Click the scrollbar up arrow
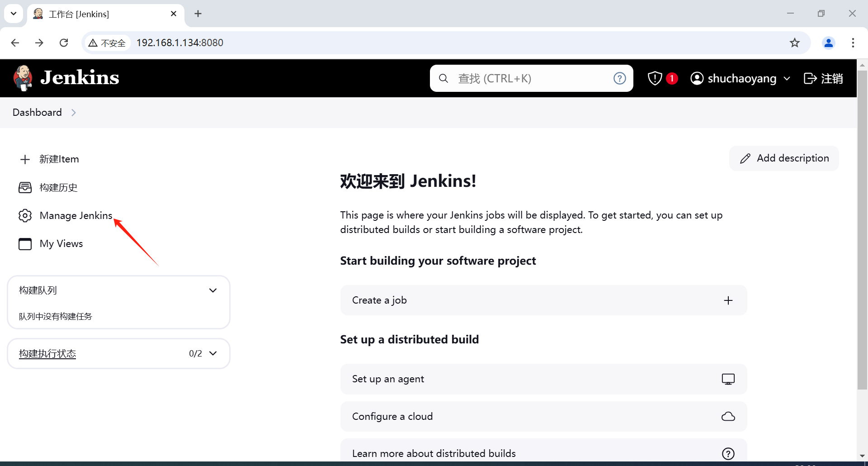The image size is (868, 466). click(862, 65)
